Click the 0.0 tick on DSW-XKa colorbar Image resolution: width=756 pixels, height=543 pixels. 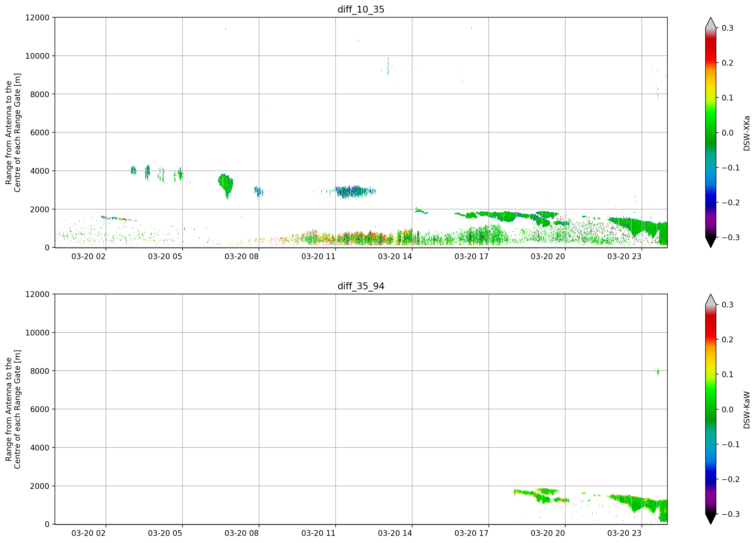[x=728, y=133]
